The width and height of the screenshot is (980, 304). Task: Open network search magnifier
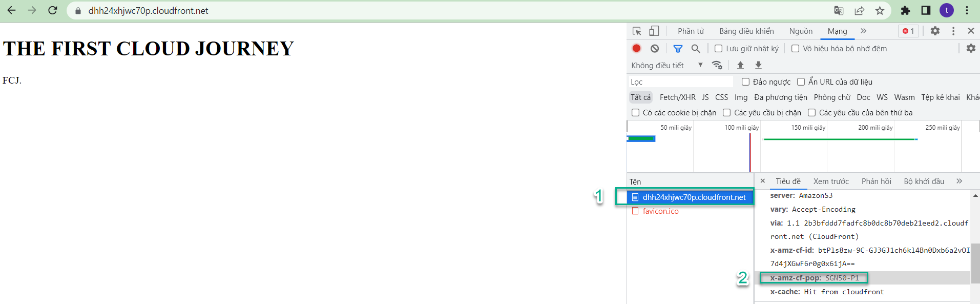point(695,49)
